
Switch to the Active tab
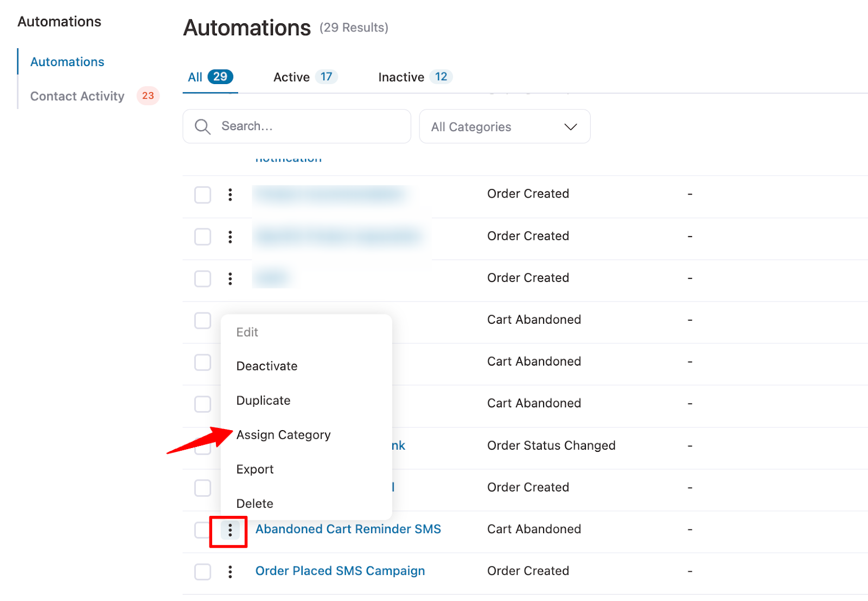click(305, 77)
